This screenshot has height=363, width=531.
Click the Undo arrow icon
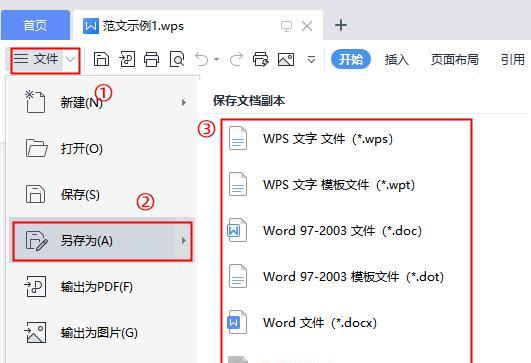click(x=202, y=60)
